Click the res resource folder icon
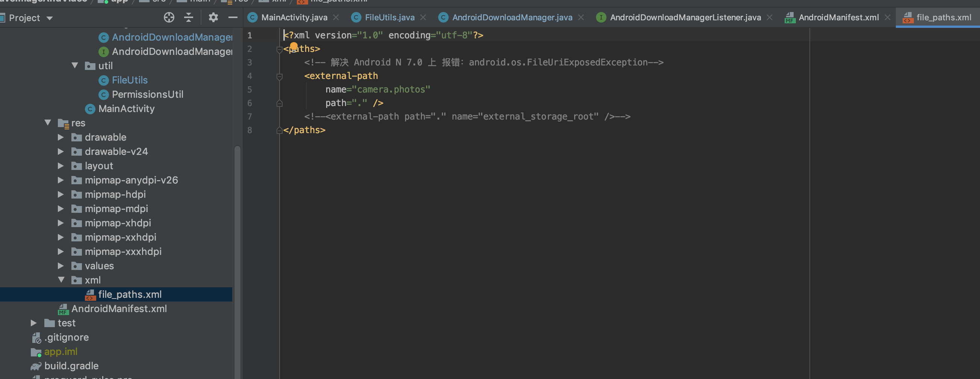Viewport: 980px width, 379px height. [x=63, y=123]
